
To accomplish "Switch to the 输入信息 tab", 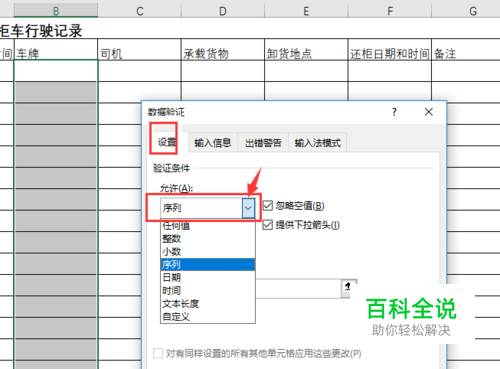I will click(x=213, y=143).
